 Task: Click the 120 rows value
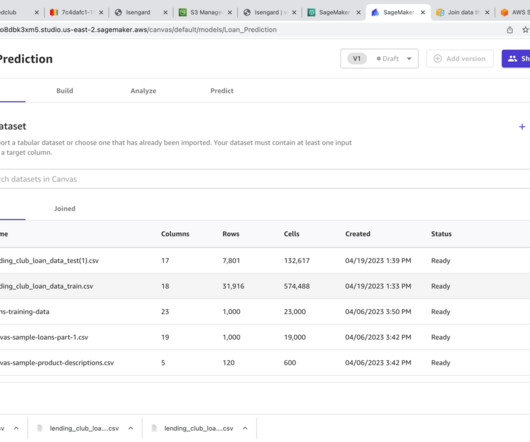coord(228,363)
